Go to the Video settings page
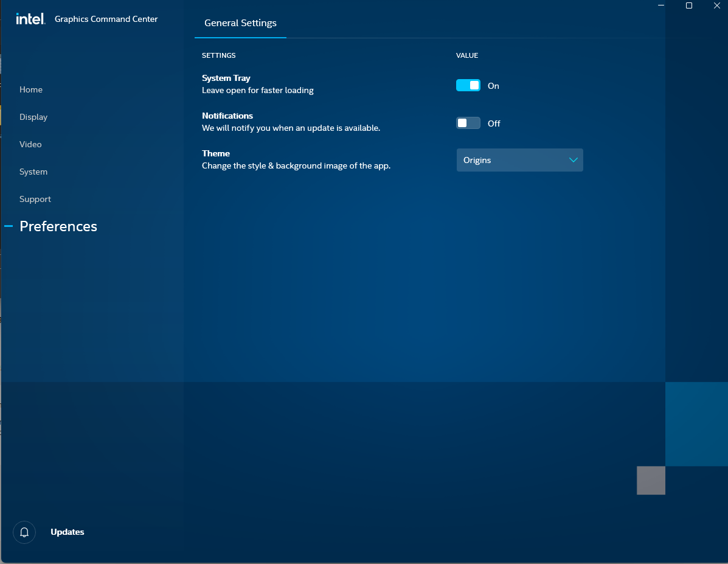 pos(30,144)
